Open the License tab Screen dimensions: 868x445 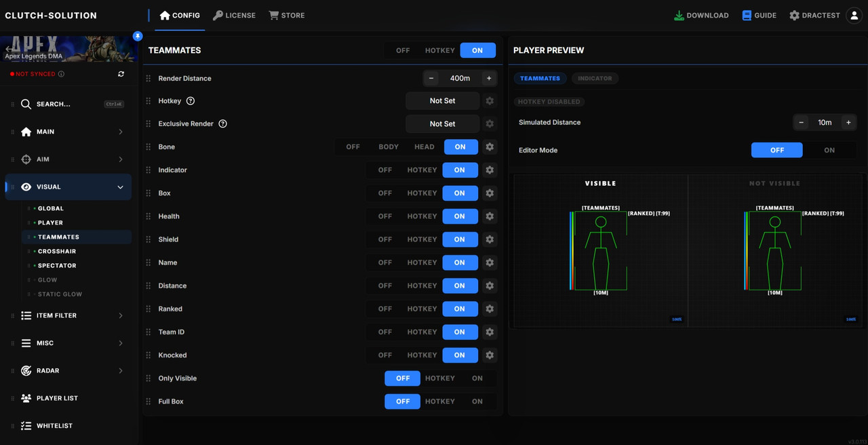234,15
